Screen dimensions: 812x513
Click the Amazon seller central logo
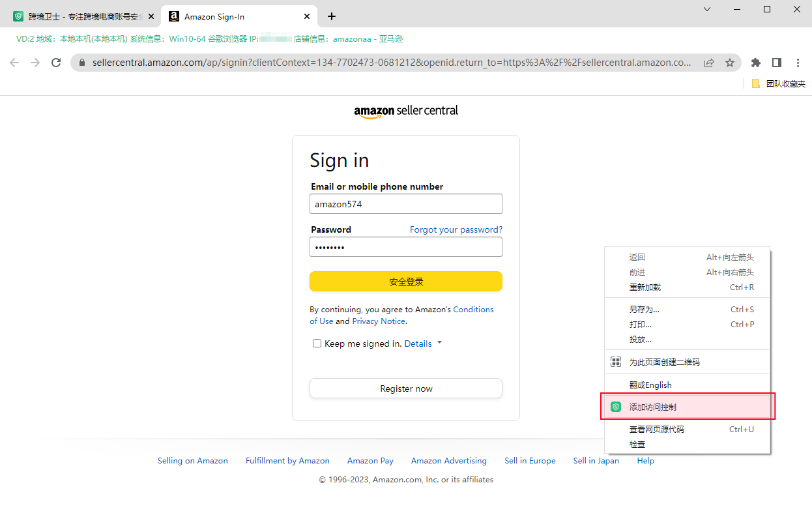coord(406,111)
